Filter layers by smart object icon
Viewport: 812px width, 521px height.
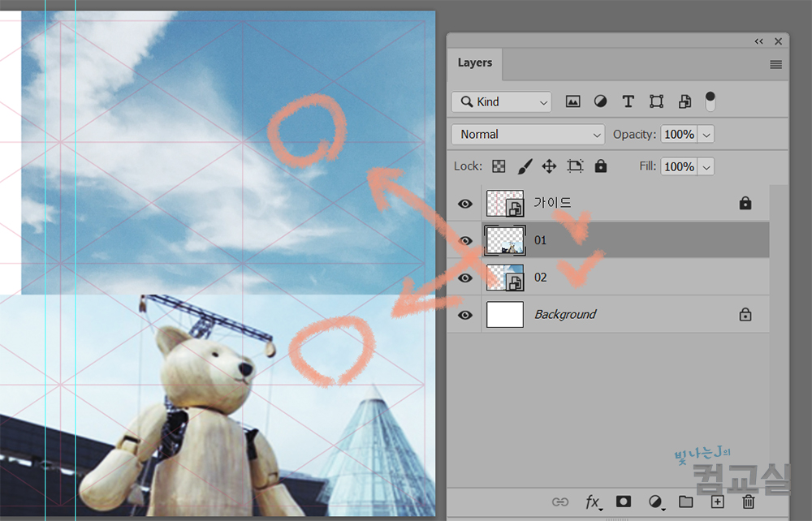tap(685, 101)
